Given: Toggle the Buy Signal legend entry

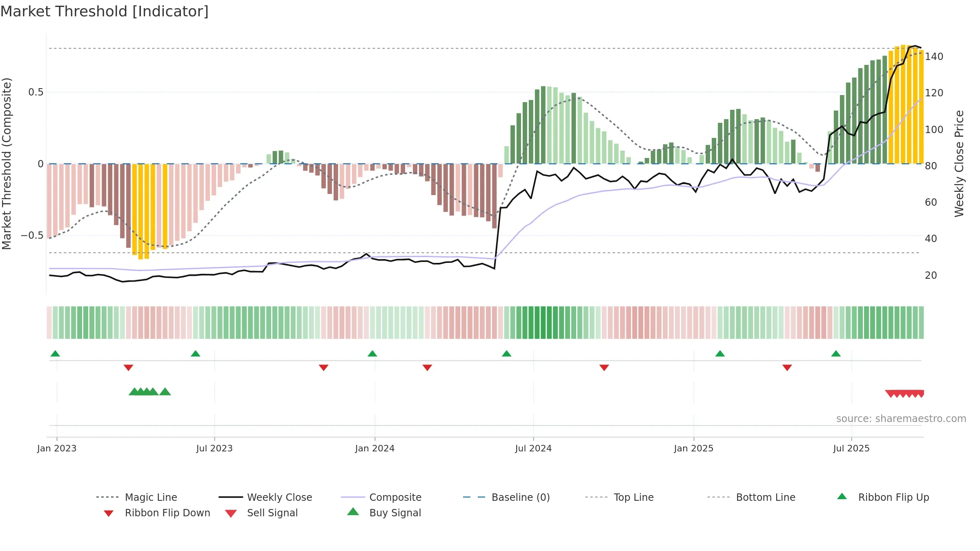Looking at the screenshot, I should tap(384, 513).
